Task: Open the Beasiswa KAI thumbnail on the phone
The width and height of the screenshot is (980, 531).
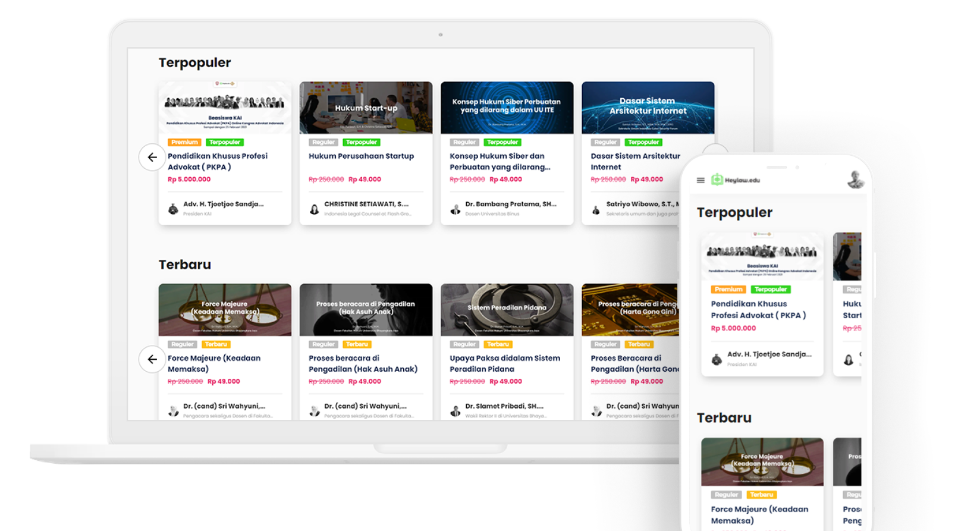Action: 762,256
